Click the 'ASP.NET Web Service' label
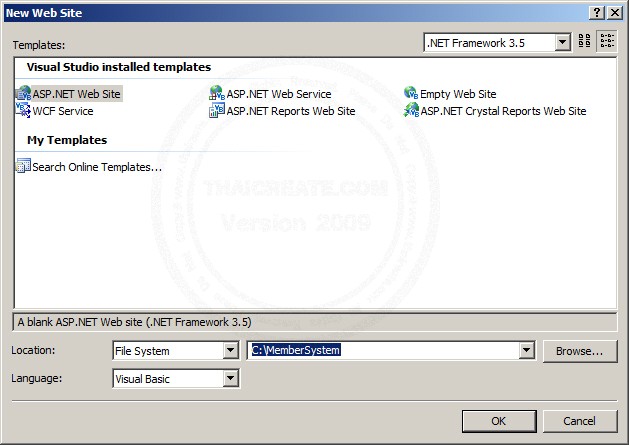The height and width of the screenshot is (445, 629). coord(279,94)
